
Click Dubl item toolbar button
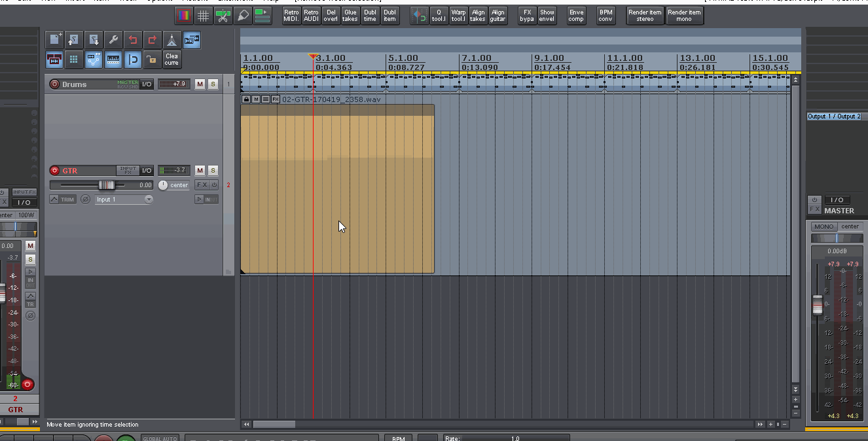click(389, 16)
